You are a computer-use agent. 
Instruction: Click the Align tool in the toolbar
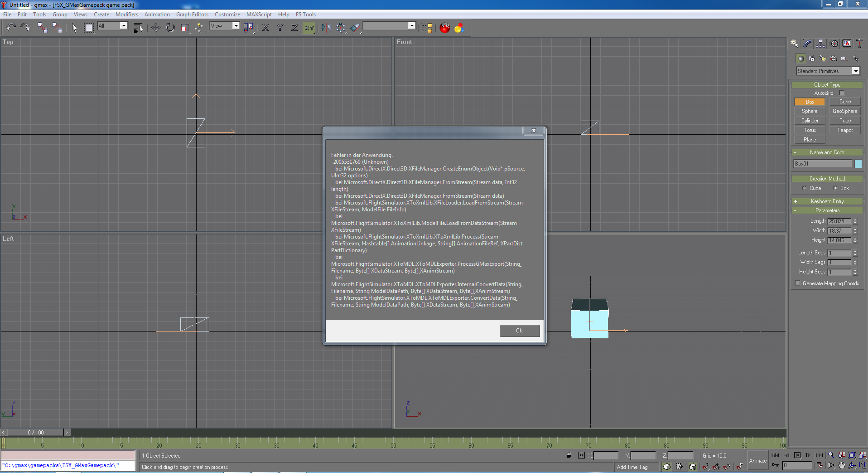356,28
